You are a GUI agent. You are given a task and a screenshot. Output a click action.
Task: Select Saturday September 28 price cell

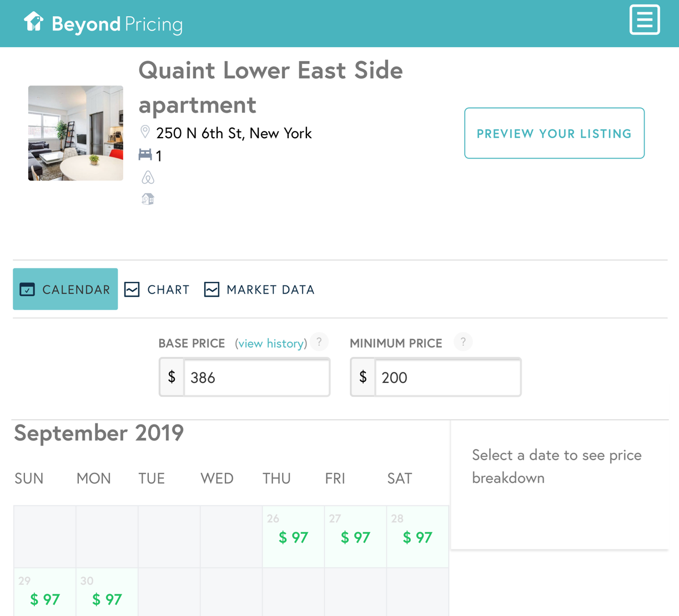click(x=418, y=536)
